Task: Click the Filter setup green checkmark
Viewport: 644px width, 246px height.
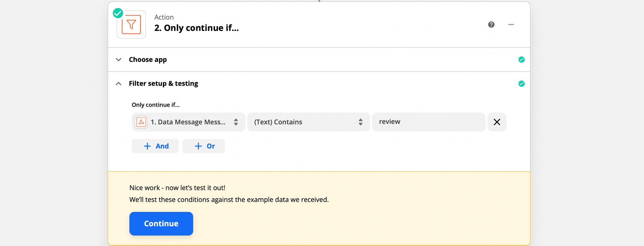Action: coord(522,84)
